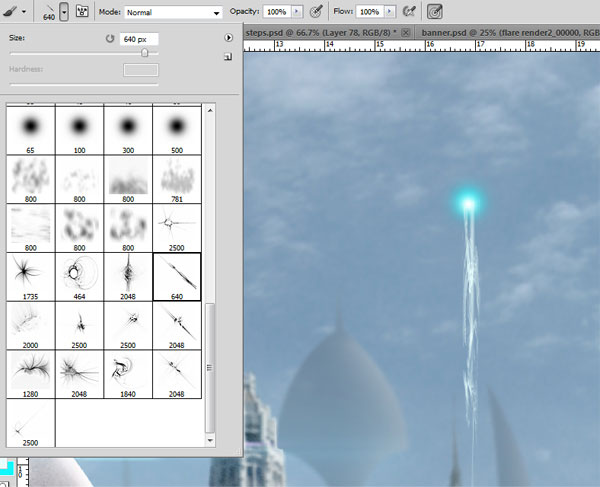
Task: Toggle tablet pressure for size
Action: tap(435, 12)
